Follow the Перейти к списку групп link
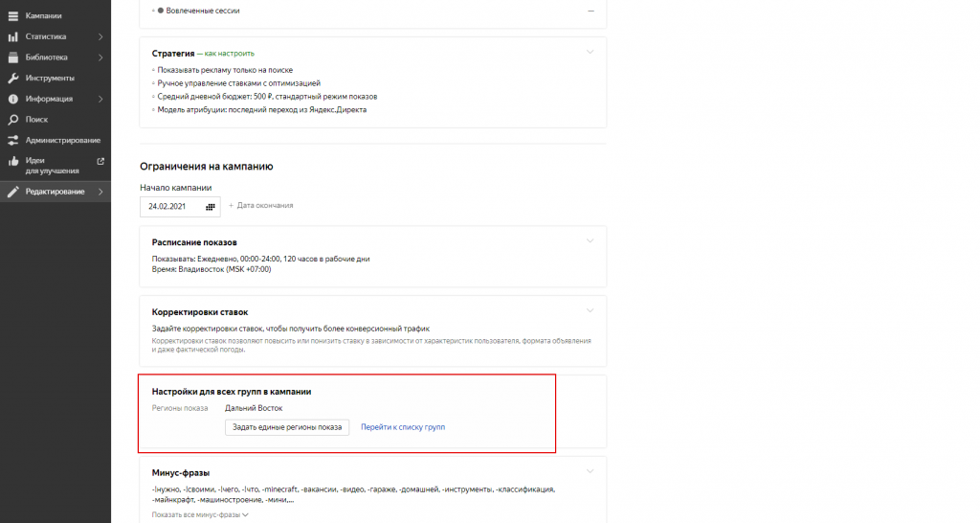Screen dimensions: 980x523 403,427
